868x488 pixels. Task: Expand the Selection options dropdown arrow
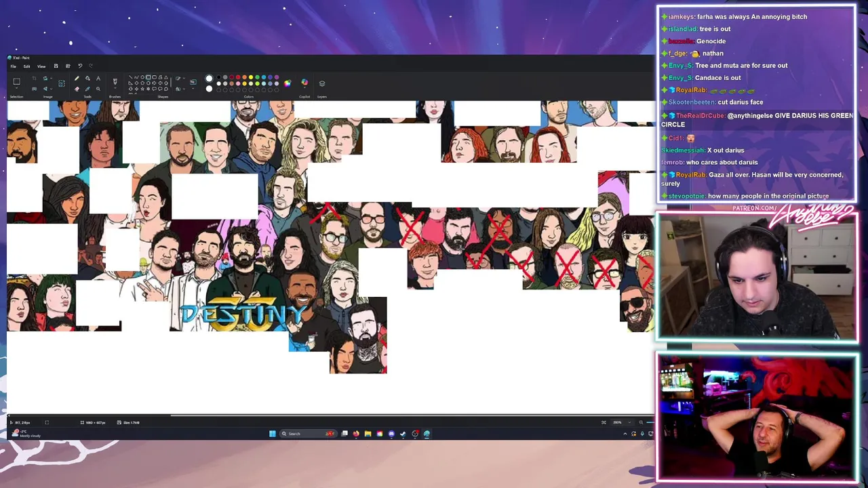point(17,88)
